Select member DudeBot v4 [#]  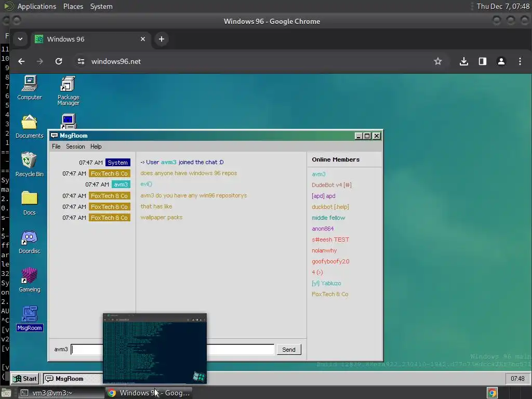pos(331,185)
